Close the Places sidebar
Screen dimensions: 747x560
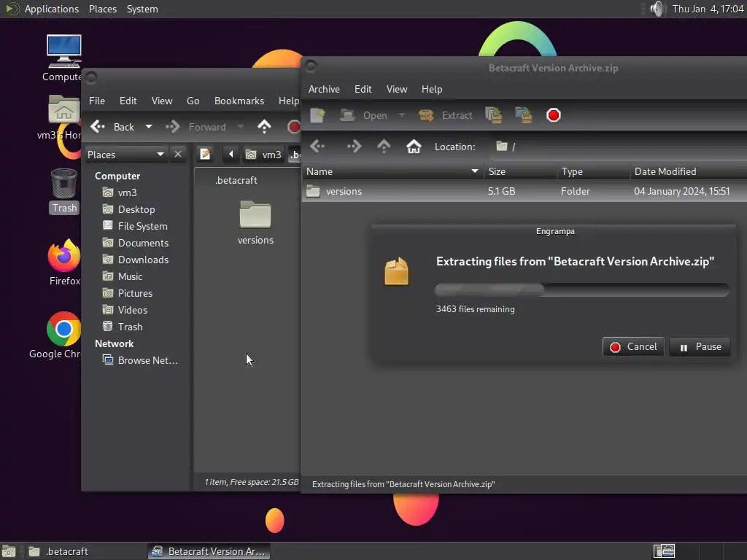click(x=178, y=155)
